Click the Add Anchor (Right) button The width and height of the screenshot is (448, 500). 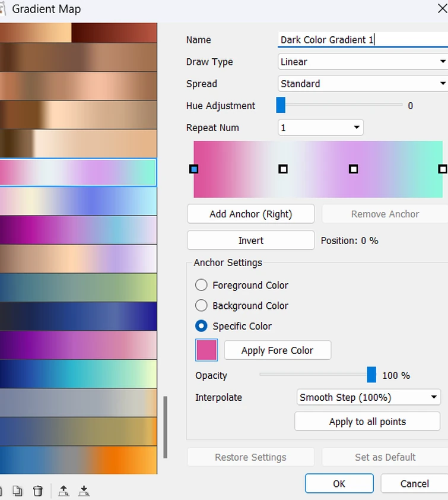pyautogui.click(x=250, y=214)
